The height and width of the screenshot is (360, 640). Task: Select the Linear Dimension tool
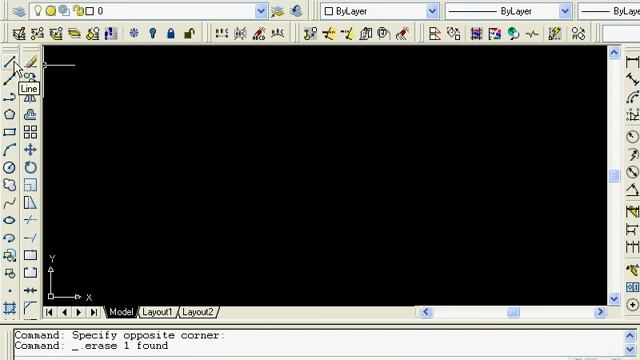(632, 62)
